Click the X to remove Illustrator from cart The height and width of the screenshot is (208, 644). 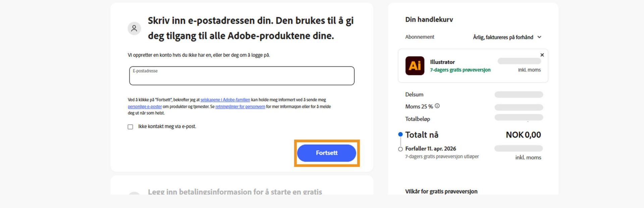(542, 55)
